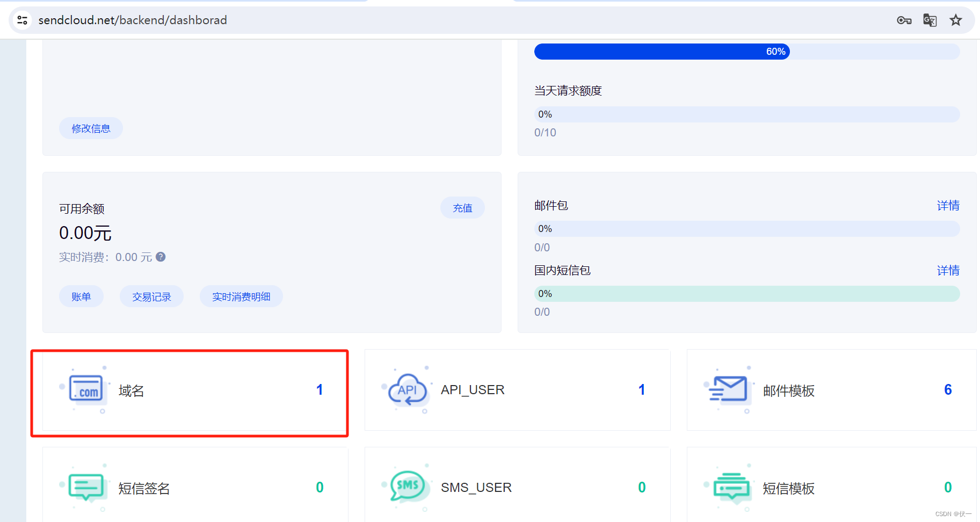
Task: Select 交易记录 transaction records
Action: coord(151,296)
